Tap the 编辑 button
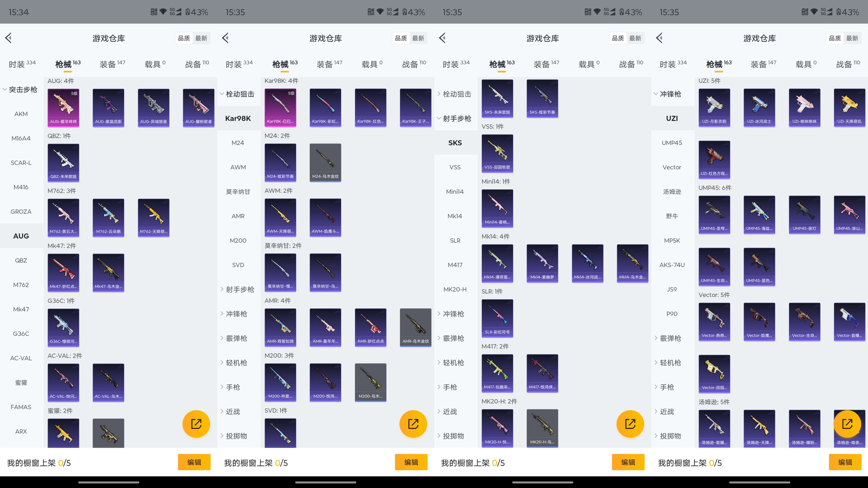868x488 pixels. coord(194,462)
